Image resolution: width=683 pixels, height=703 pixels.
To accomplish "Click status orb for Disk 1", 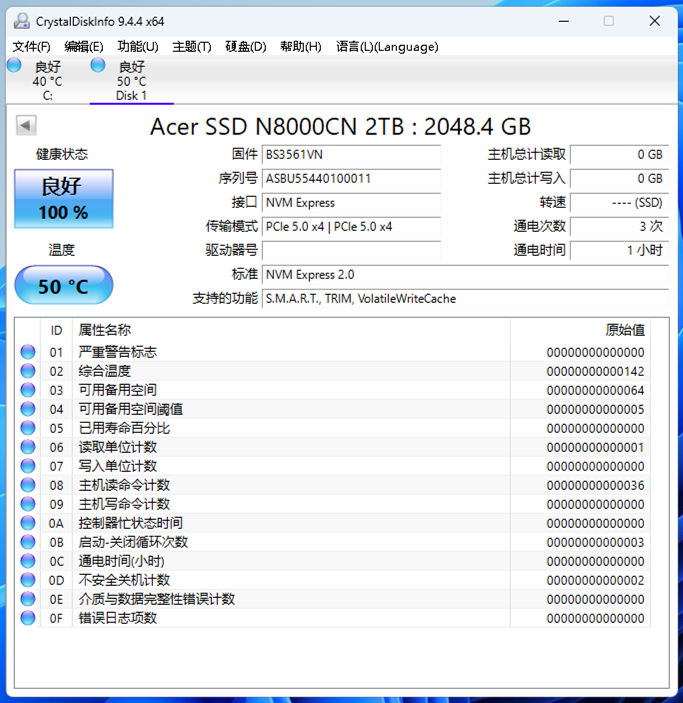I will coord(97,65).
